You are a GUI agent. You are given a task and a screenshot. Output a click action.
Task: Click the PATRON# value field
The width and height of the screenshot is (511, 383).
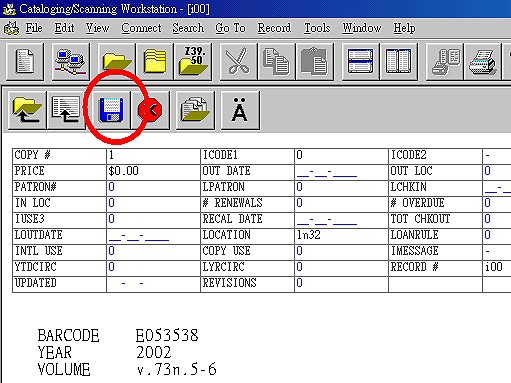click(153, 188)
